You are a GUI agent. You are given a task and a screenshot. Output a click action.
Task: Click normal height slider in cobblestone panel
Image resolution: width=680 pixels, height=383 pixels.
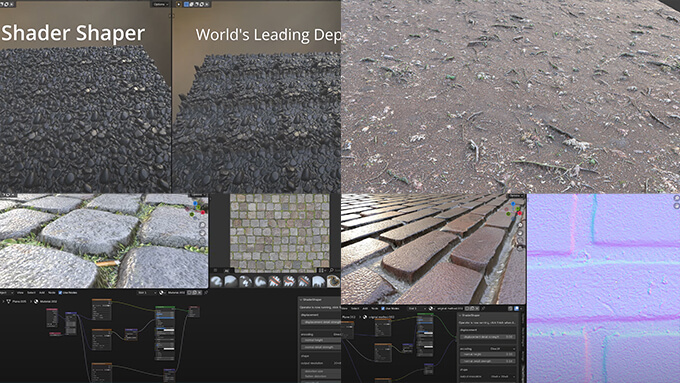pyautogui.click(x=321, y=340)
